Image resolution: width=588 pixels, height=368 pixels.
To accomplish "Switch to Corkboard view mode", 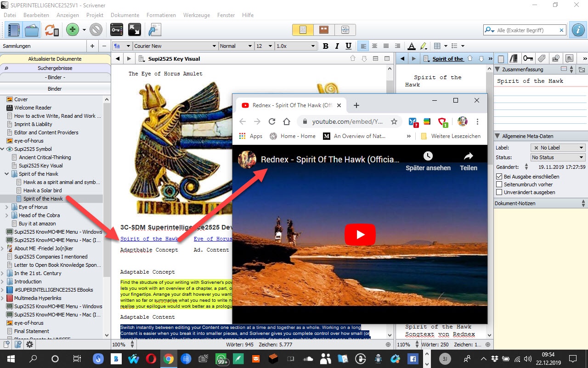I will 324,30.
